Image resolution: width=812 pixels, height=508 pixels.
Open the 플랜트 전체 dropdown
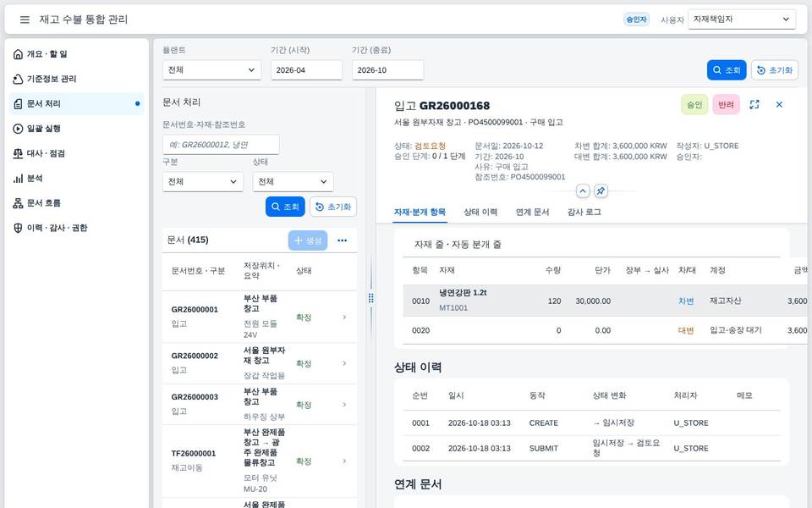211,70
